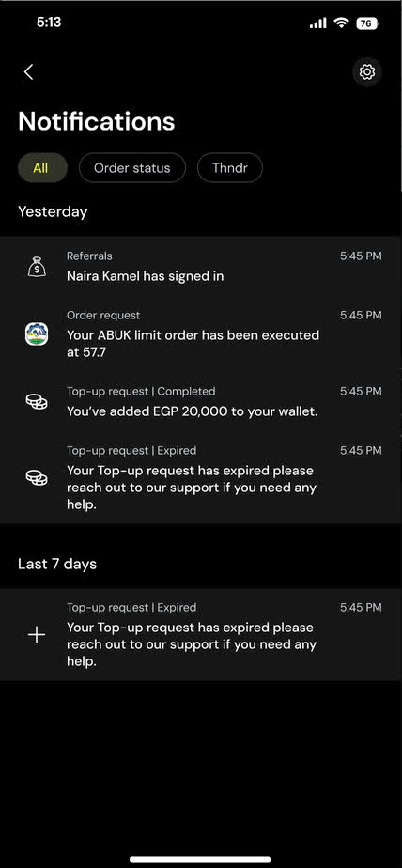The width and height of the screenshot is (402, 868).
Task: Tap the coins icon for expired top-up under Yesterday
Action: [37, 478]
